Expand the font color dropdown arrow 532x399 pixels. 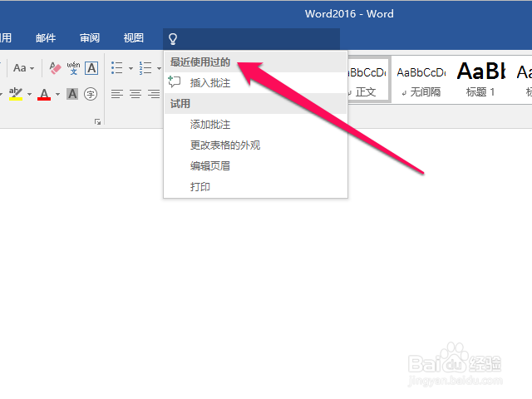coord(57,94)
